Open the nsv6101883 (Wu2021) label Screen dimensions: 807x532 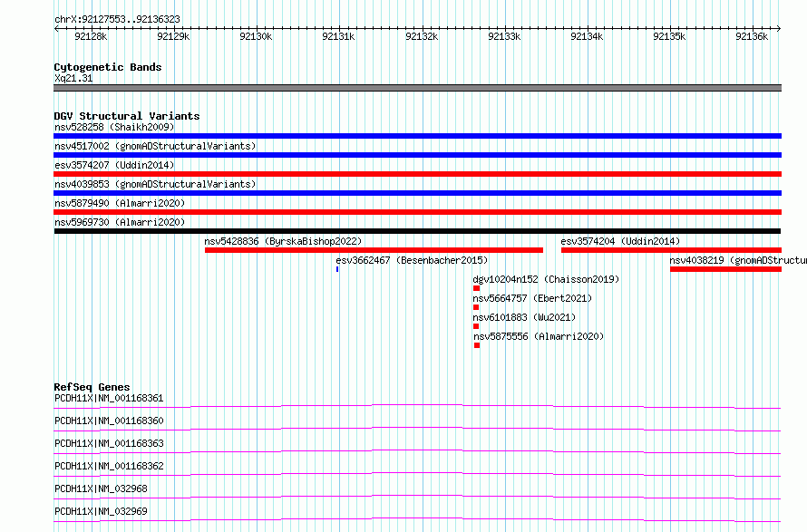tap(524, 317)
